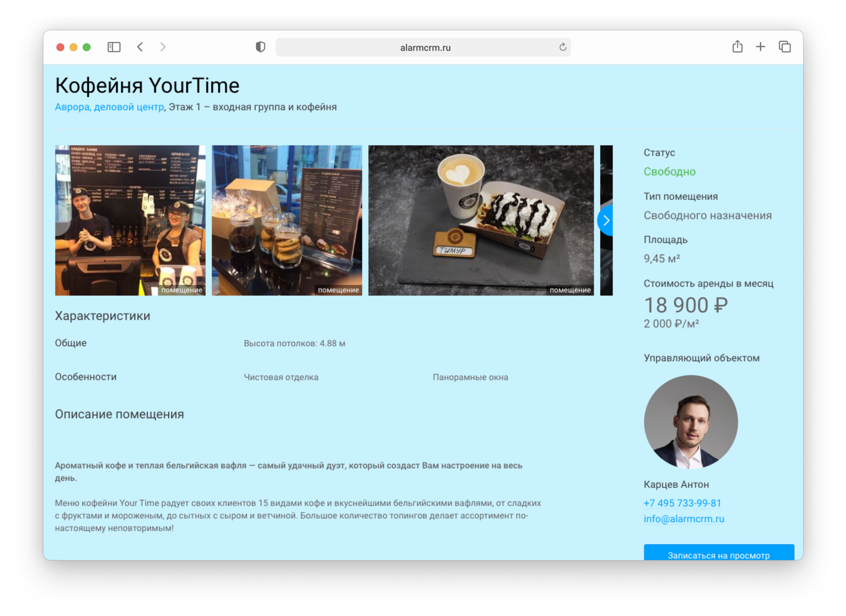The width and height of the screenshot is (846, 616).
Task: Go back with the browser back arrow
Action: [140, 47]
